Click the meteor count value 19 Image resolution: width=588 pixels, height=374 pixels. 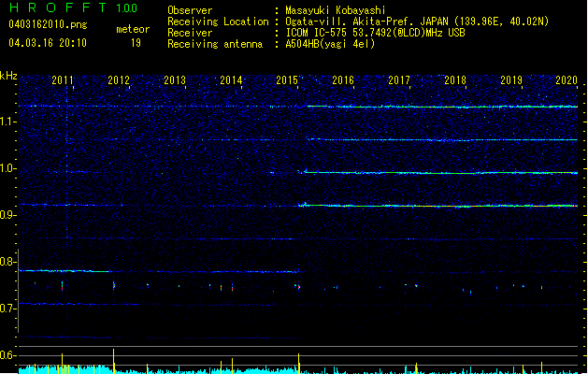[x=136, y=43]
